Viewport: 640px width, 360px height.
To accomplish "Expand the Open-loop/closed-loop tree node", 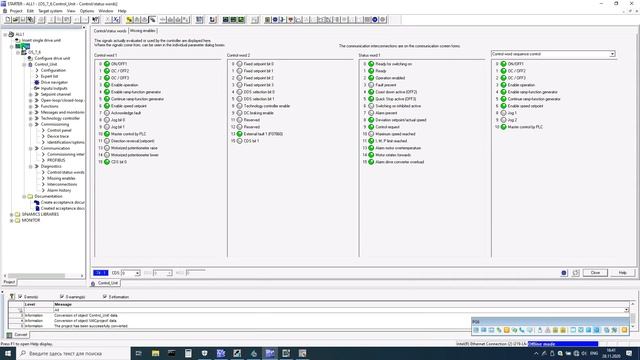I will click(31, 100).
